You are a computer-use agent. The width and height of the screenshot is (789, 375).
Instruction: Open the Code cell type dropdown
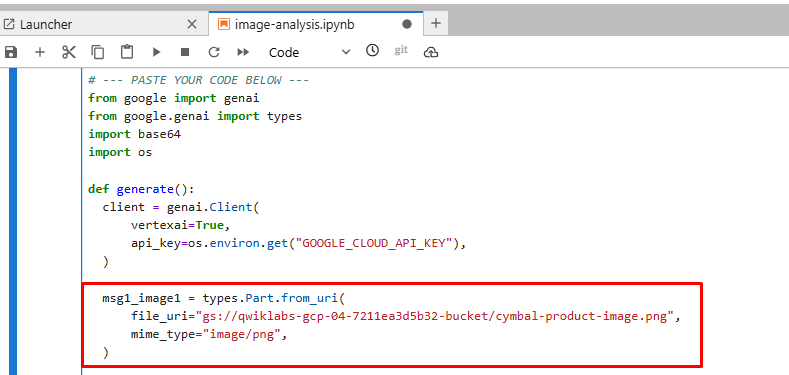(x=309, y=52)
